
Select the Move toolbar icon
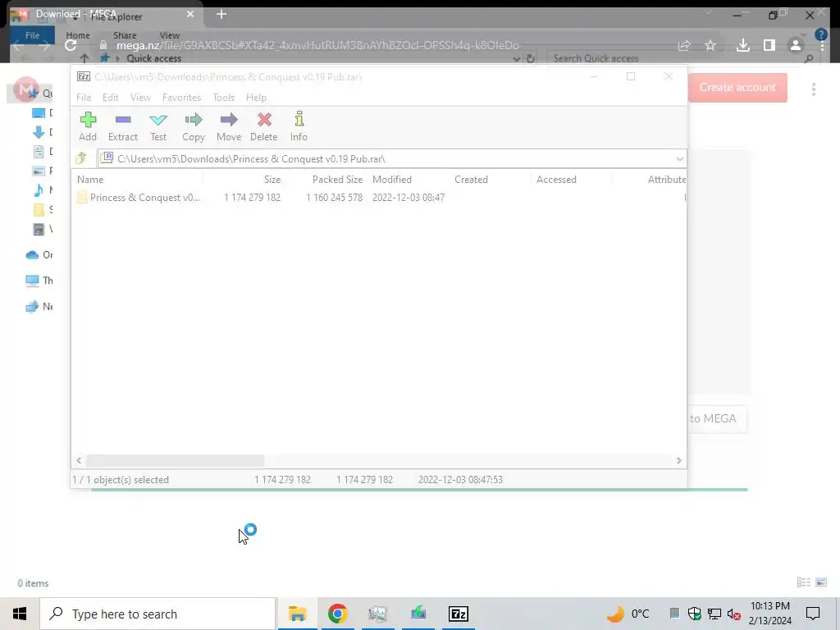229,126
